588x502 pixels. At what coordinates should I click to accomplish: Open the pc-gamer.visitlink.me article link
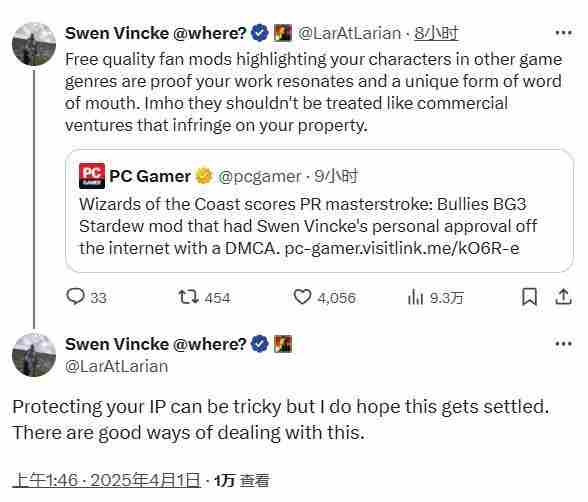pyautogui.click(x=402, y=248)
